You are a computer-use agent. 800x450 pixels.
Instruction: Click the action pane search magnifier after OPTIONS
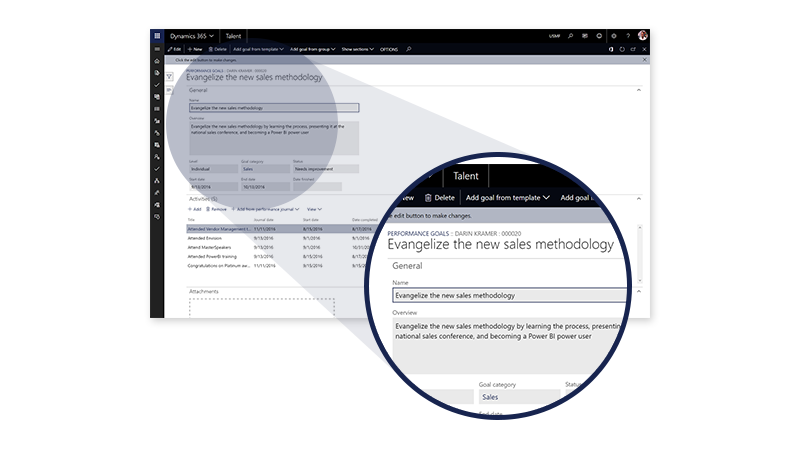pyautogui.click(x=409, y=49)
